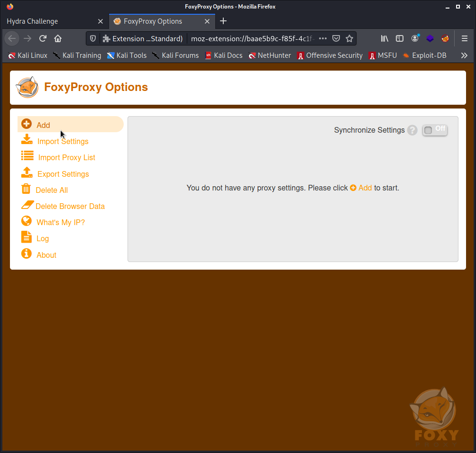The image size is (476, 453).
Task: Open the Kali Training bookmark
Action: pyautogui.click(x=77, y=55)
